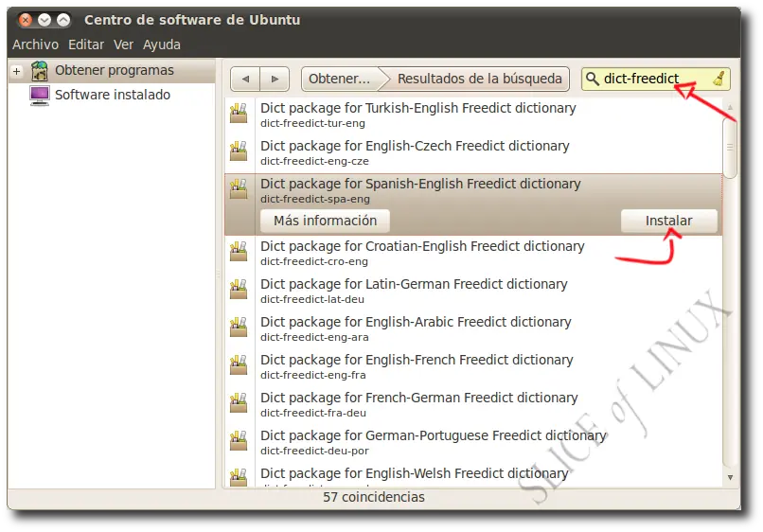This screenshot has width=763, height=532.
Task: Click the Más información button
Action: pos(325,221)
